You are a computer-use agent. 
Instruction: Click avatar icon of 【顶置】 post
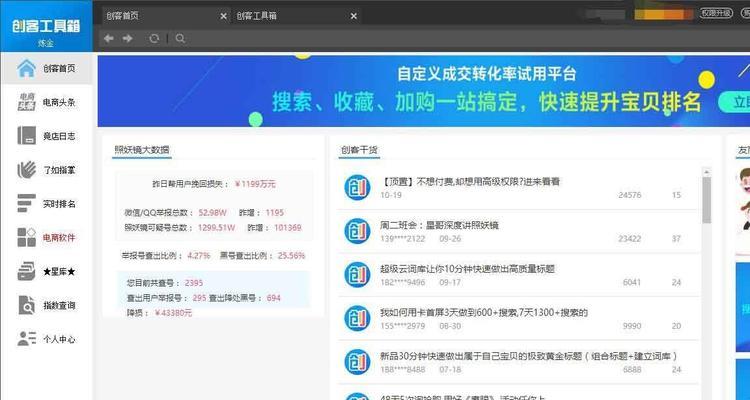[357, 187]
